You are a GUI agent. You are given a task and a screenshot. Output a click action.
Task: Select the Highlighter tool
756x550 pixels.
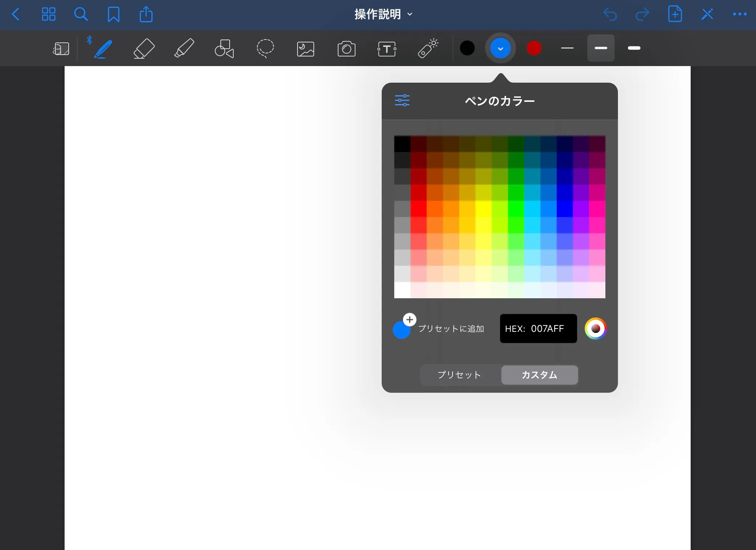(x=184, y=48)
